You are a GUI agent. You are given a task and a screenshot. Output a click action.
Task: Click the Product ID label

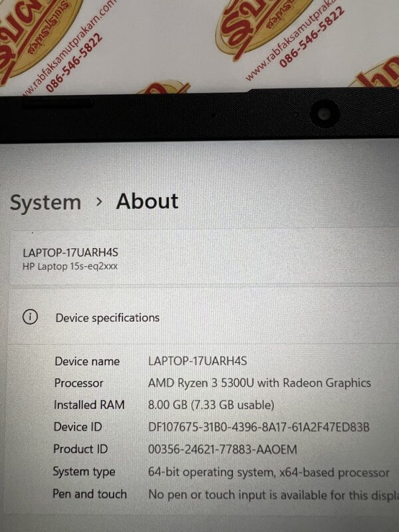pos(80,450)
